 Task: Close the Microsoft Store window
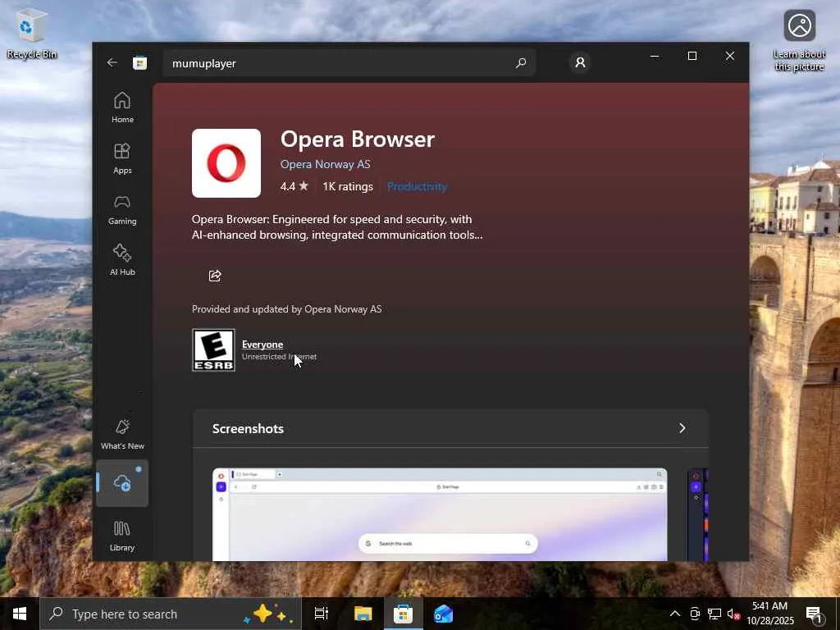pyautogui.click(x=729, y=56)
